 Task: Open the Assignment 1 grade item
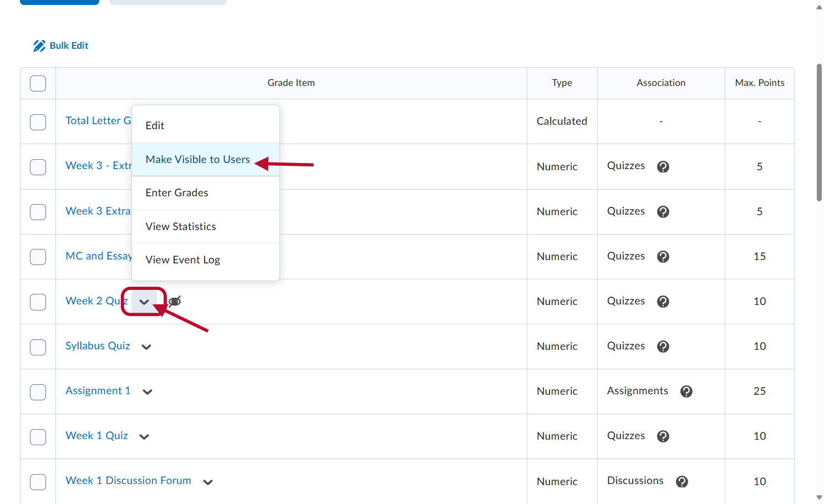(x=98, y=391)
